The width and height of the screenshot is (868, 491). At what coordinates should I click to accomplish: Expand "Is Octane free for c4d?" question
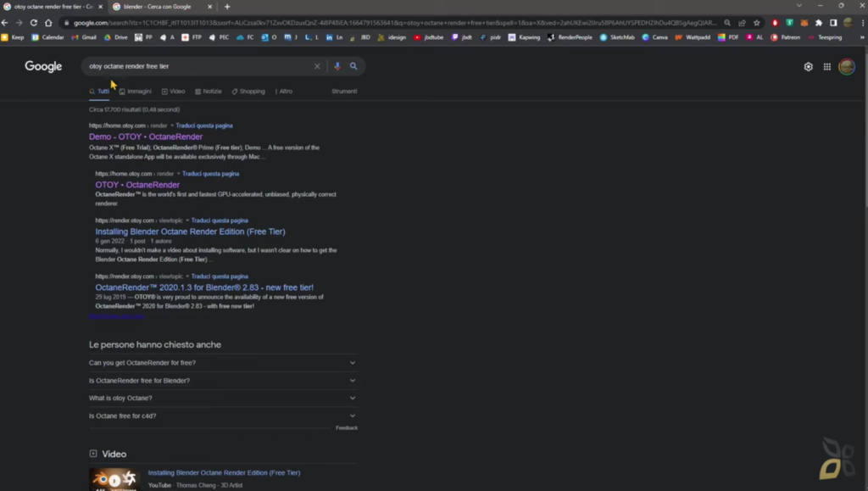click(x=223, y=416)
